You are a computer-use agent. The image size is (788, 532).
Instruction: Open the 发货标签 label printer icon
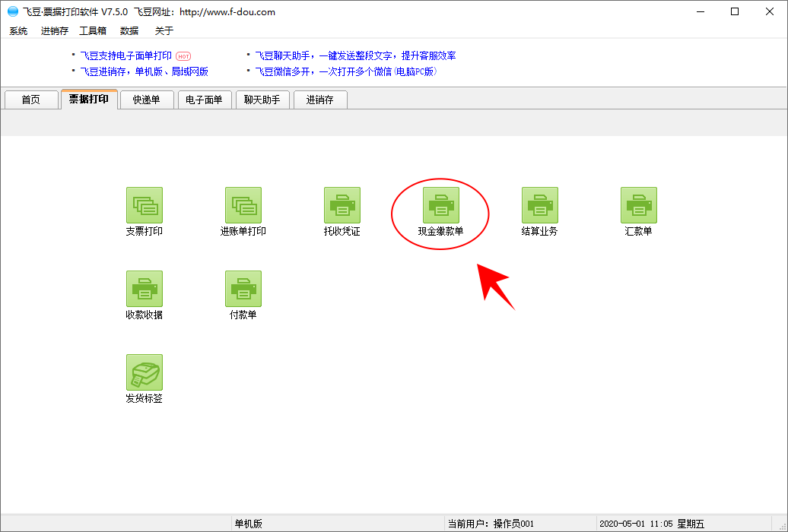[144, 373]
